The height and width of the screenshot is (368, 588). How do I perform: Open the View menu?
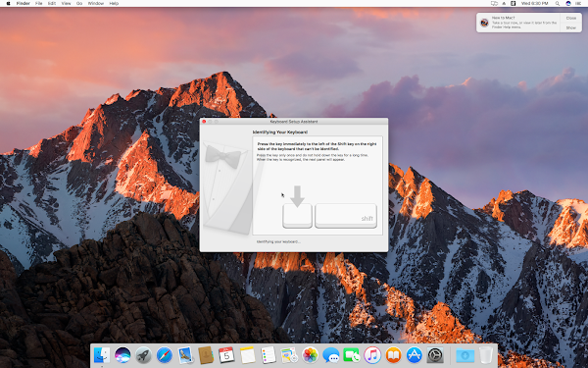[66, 3]
